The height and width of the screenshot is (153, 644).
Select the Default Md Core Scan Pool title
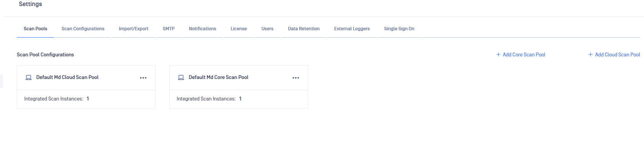[218, 77]
